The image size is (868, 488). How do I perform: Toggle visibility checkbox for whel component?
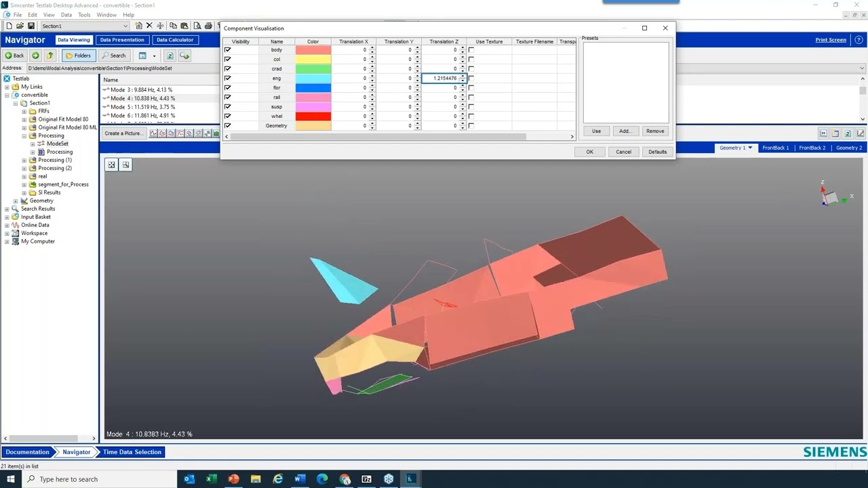point(227,116)
